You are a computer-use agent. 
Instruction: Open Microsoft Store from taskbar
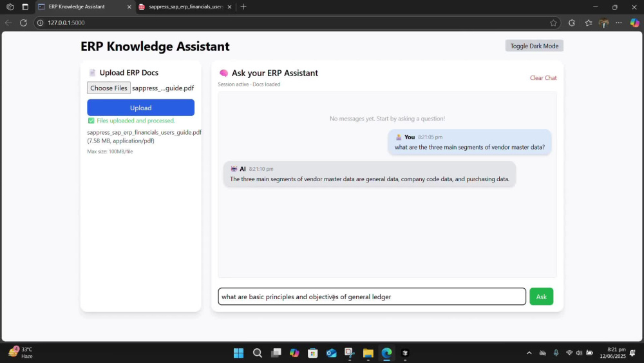[x=312, y=353]
